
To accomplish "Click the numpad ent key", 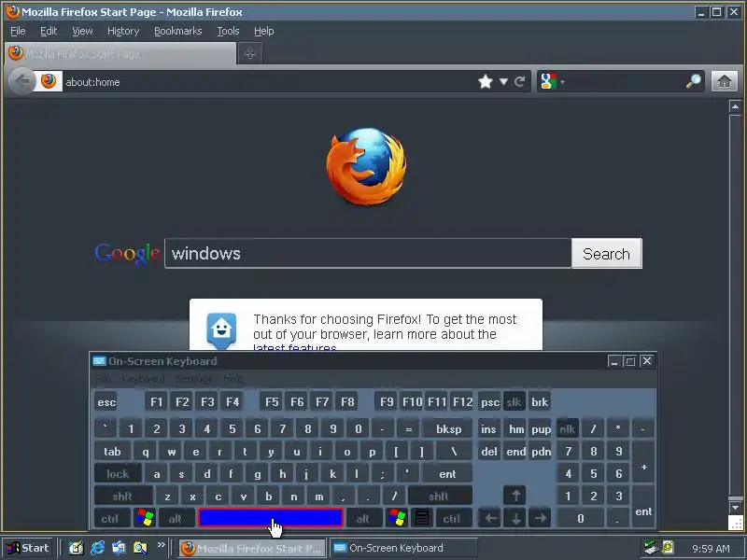I will click(x=643, y=507).
